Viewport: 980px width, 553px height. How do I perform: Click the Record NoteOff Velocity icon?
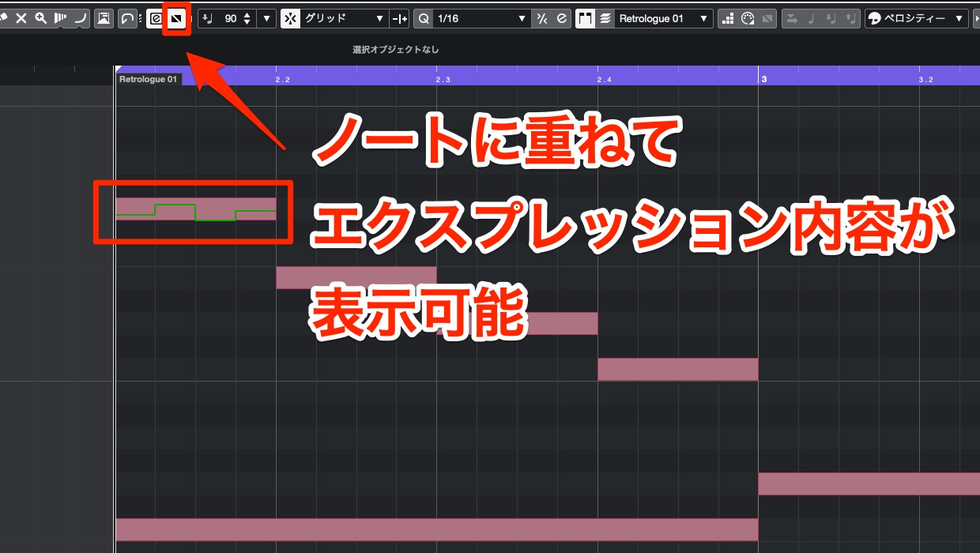850,18
